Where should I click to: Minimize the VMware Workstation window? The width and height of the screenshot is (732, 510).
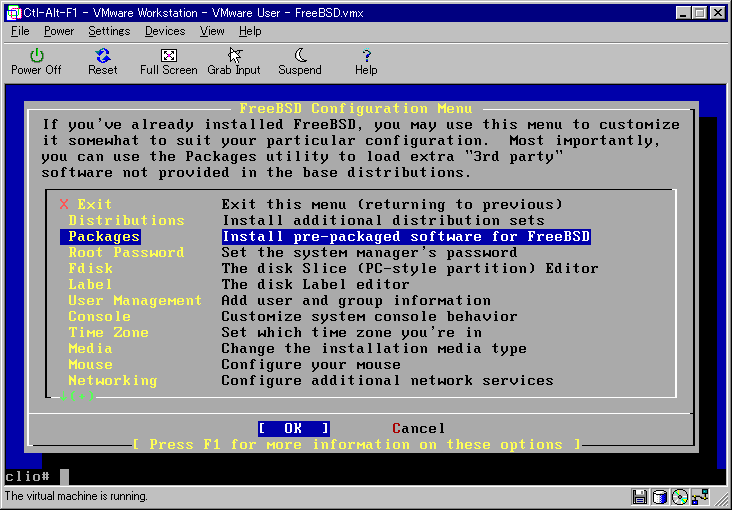coord(684,13)
